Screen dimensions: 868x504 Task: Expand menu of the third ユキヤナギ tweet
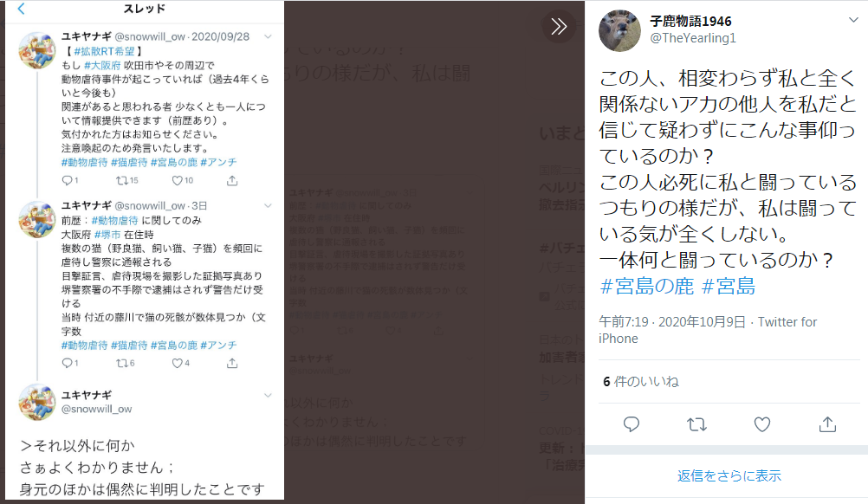(x=268, y=395)
